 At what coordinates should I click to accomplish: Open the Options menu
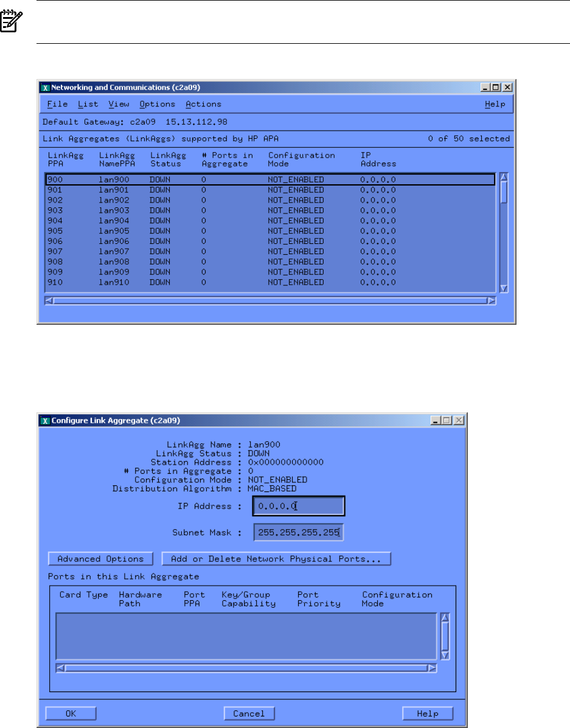coord(157,104)
